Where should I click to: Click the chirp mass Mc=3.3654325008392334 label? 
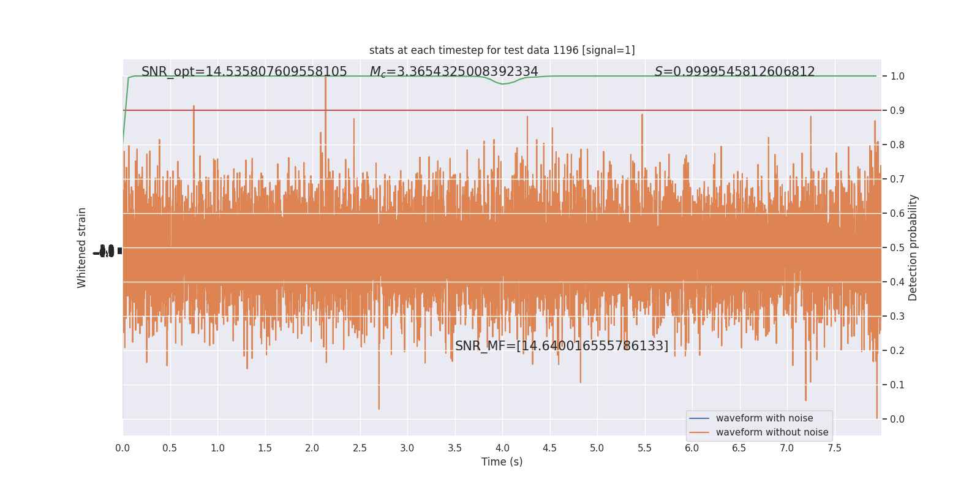454,72
